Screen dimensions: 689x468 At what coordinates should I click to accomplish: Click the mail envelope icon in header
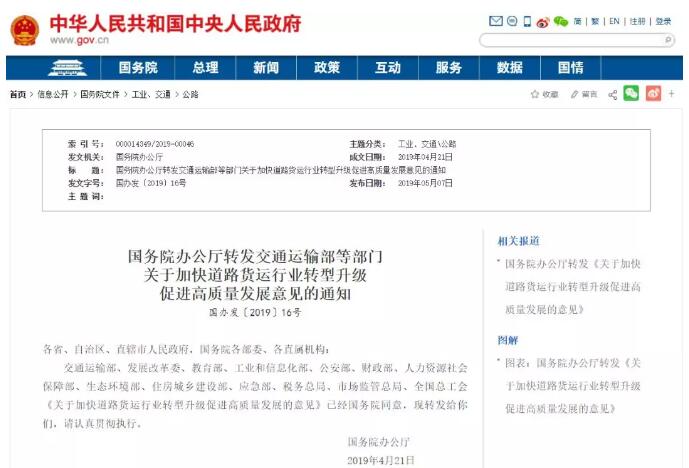[495, 21]
